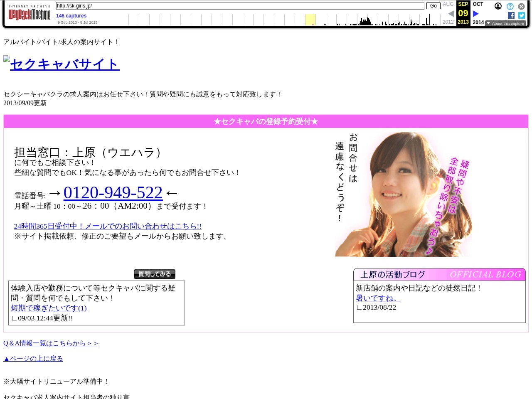Select the 2014 year label
The height and width of the screenshot is (399, 532).
pos(478,22)
